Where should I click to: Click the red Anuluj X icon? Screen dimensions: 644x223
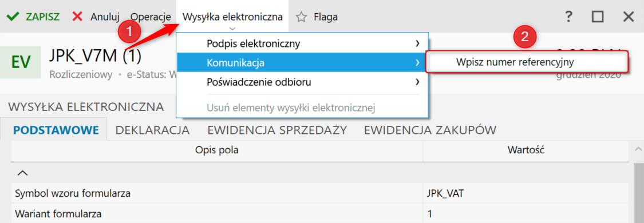pyautogui.click(x=77, y=17)
